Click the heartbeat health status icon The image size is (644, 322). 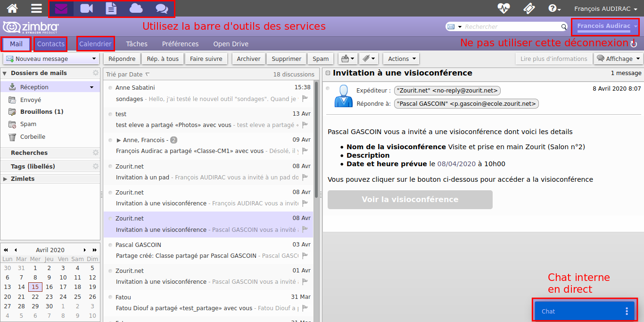[x=504, y=8]
